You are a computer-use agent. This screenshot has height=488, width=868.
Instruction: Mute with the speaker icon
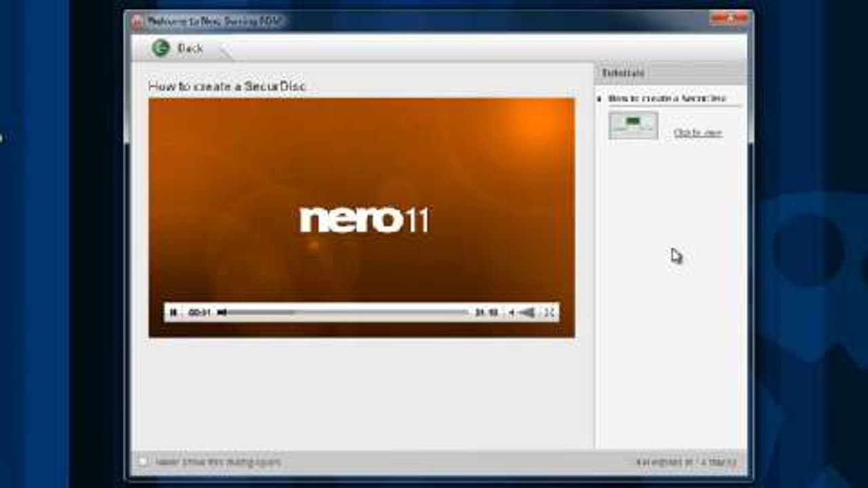tap(511, 312)
